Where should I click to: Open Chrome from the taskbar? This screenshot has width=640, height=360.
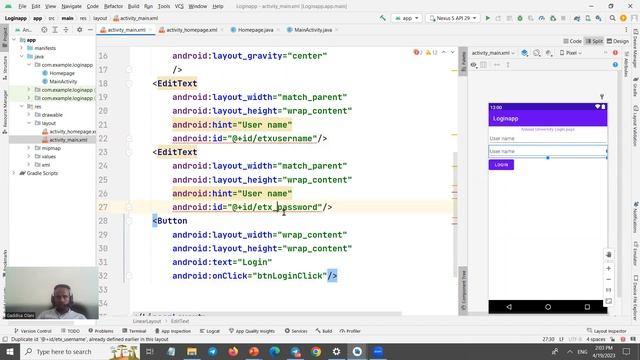[x=316, y=351]
